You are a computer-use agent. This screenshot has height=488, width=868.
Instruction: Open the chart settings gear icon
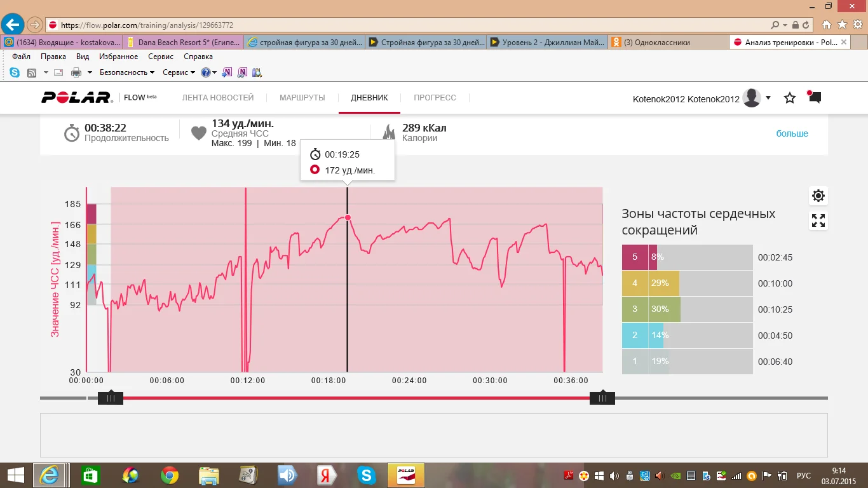point(818,196)
